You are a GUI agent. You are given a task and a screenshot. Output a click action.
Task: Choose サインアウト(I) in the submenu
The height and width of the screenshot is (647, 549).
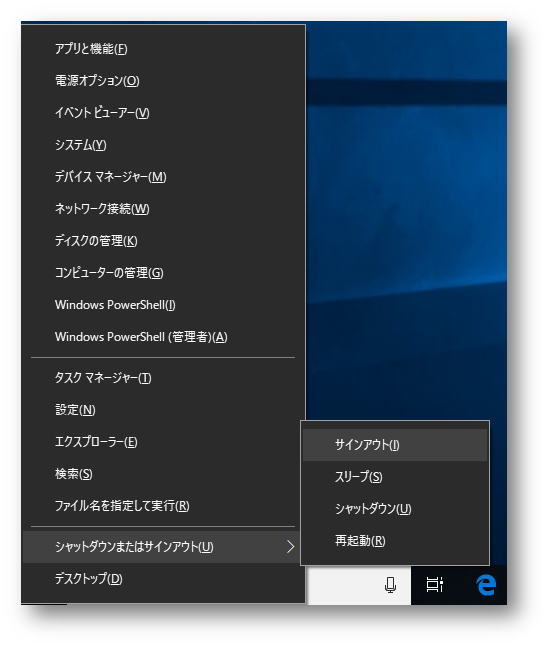pyautogui.click(x=395, y=445)
